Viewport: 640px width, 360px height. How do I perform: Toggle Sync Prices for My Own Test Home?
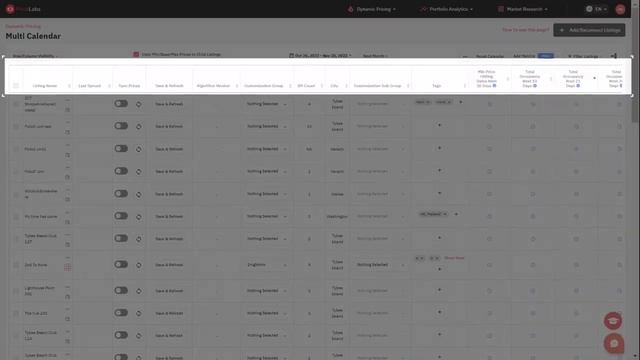[121, 216]
